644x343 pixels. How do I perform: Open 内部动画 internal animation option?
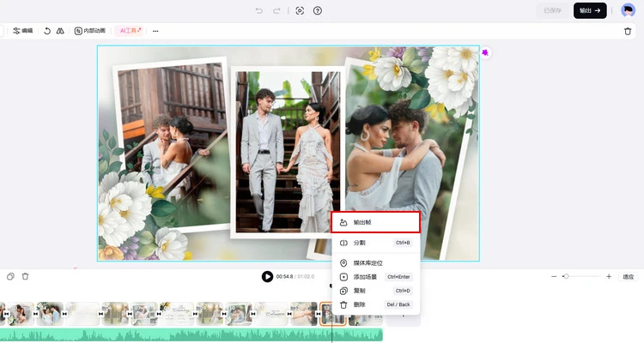click(90, 31)
